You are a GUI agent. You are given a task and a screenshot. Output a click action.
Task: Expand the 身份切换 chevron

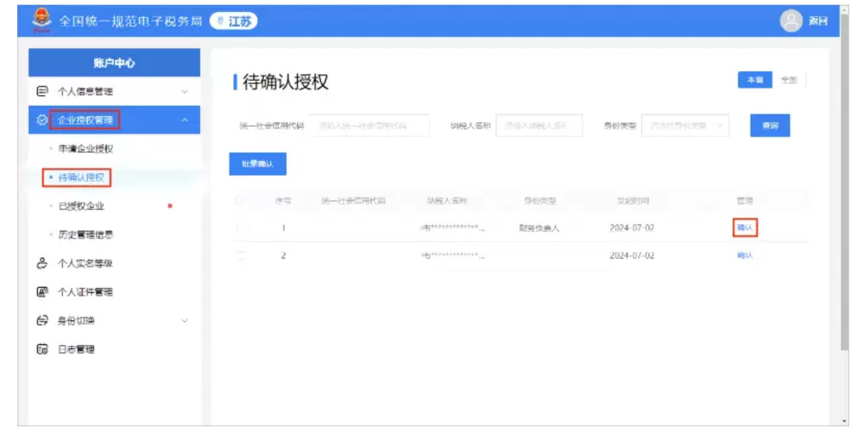184,321
